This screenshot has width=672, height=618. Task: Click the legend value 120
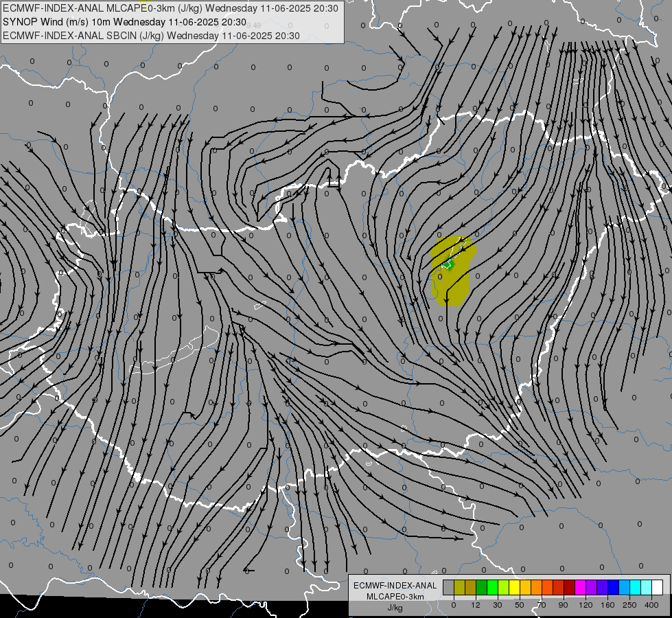pos(586,605)
